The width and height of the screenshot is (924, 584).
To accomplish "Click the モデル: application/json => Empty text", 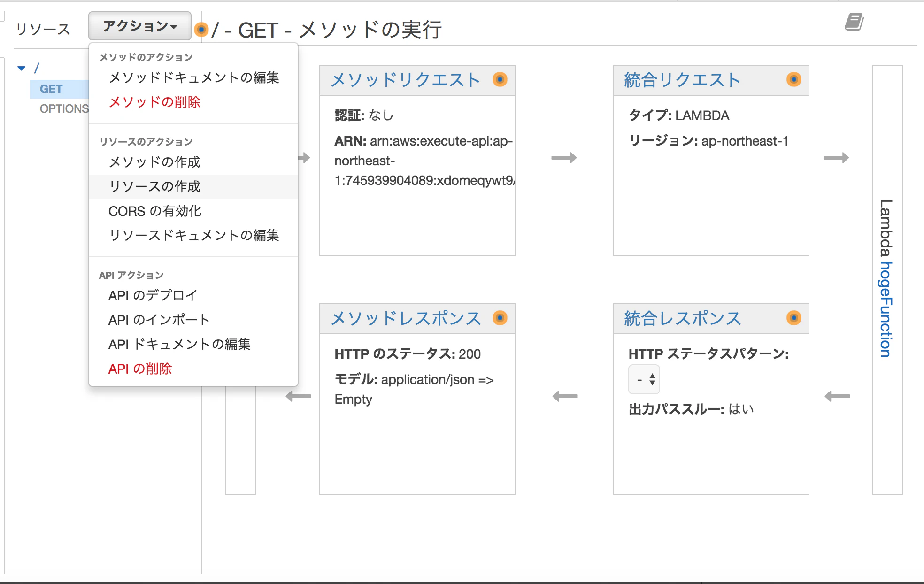I will (x=414, y=389).
